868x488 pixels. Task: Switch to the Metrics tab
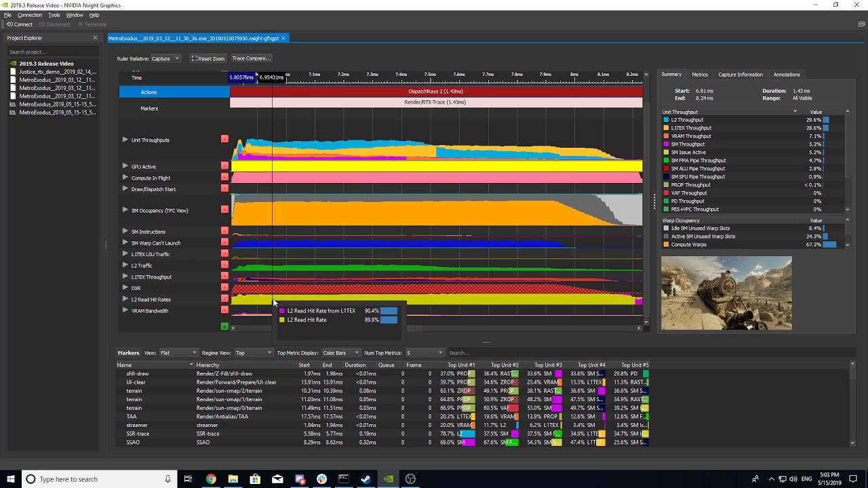pyautogui.click(x=700, y=75)
